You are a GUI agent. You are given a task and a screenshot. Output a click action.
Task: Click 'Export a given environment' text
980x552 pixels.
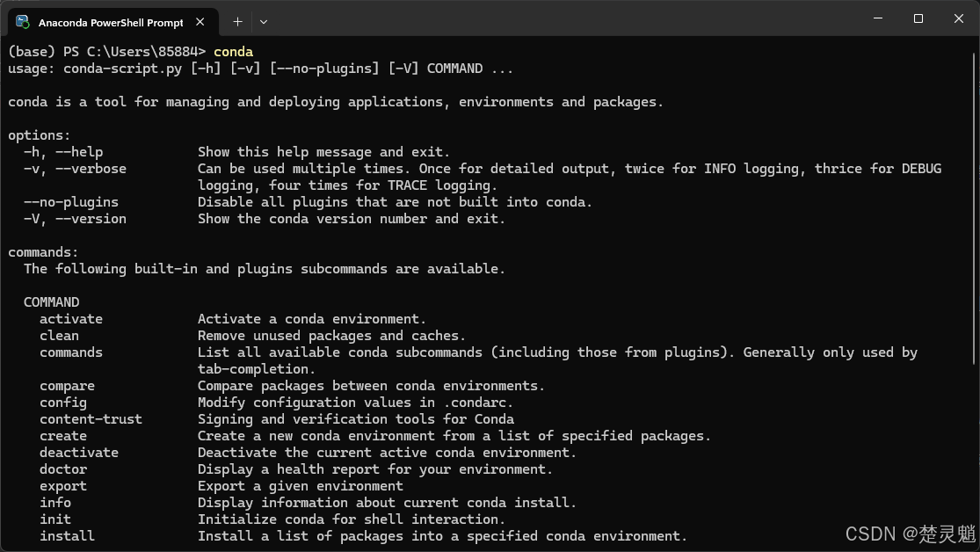coord(301,486)
